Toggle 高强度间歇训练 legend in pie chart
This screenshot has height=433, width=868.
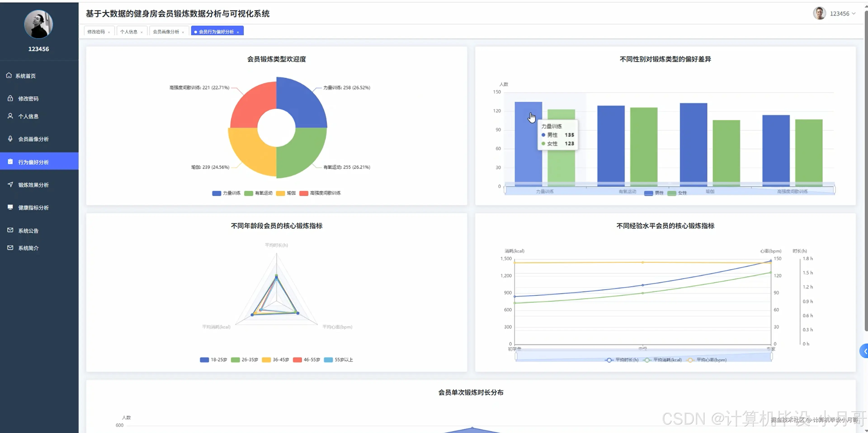point(320,193)
